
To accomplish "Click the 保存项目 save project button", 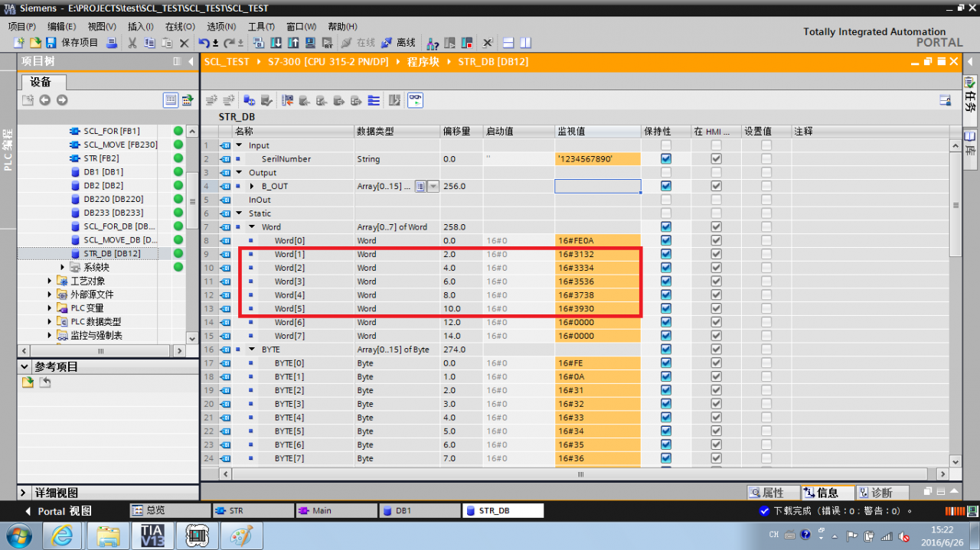I will (x=73, y=43).
